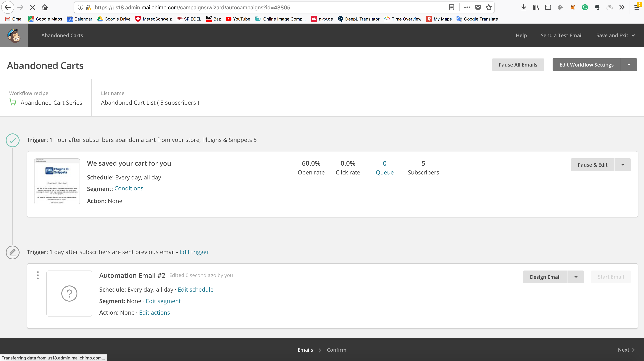This screenshot has width=644, height=361.
Task: Click Edit Workflow Settings button
Action: 586,65
